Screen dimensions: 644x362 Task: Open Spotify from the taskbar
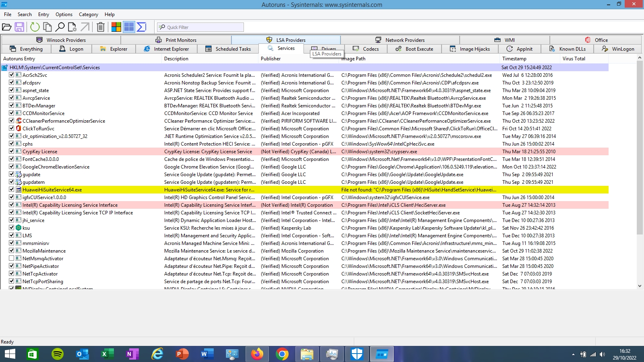click(x=58, y=354)
